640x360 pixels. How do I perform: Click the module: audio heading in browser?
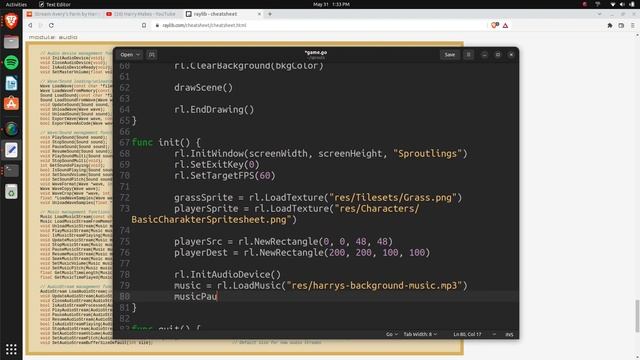pos(53,37)
